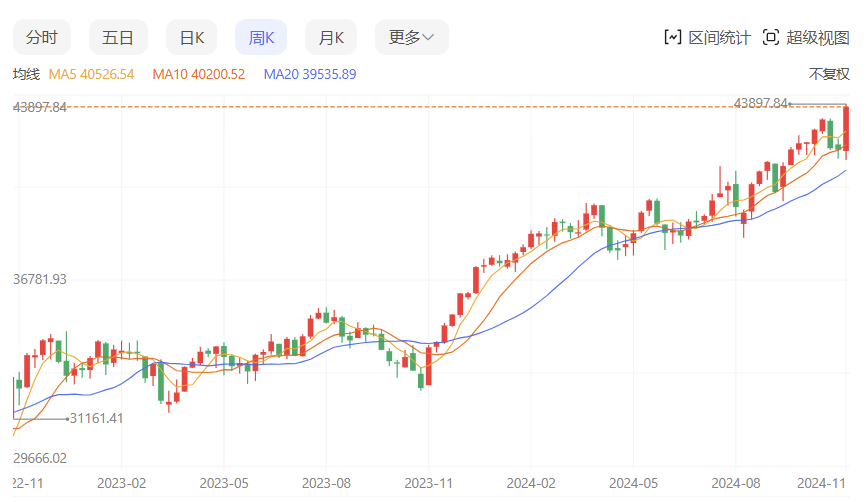The height and width of the screenshot is (502, 866).
Task: Switch to the 分时 intraday tab
Action: pyautogui.click(x=42, y=37)
